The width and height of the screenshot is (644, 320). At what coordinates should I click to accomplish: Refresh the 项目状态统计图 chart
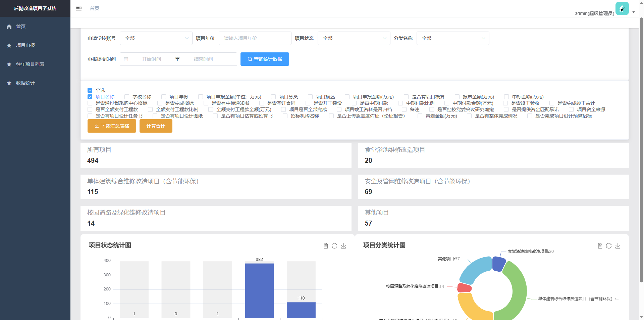pos(334,246)
